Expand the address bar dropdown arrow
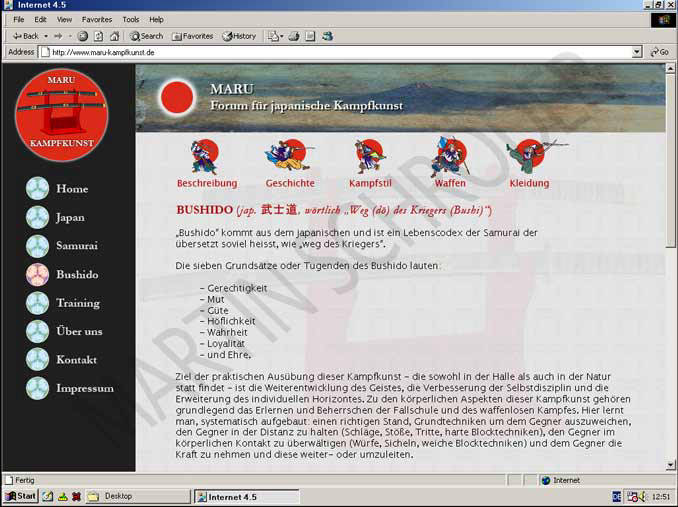 pyautogui.click(x=637, y=52)
